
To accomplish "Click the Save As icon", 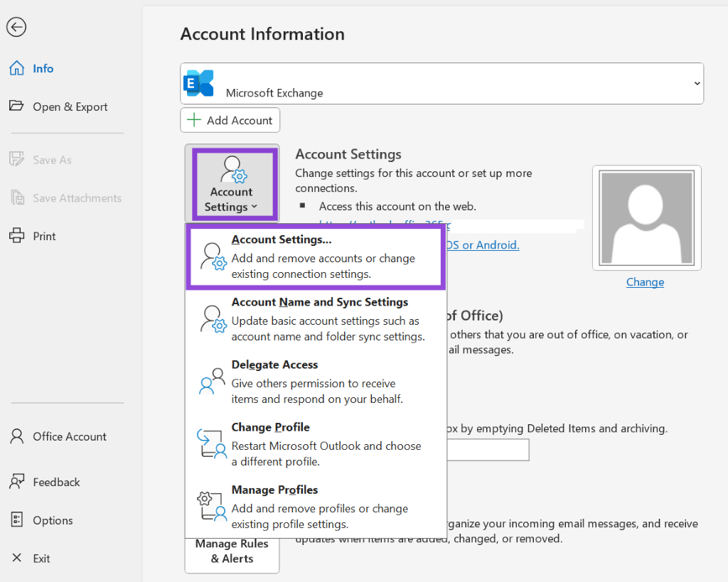I will click(17, 159).
